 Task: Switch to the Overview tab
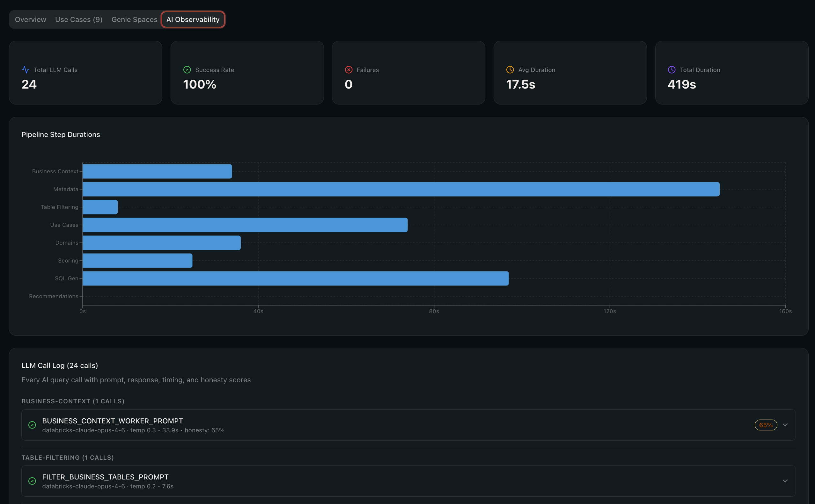point(31,19)
